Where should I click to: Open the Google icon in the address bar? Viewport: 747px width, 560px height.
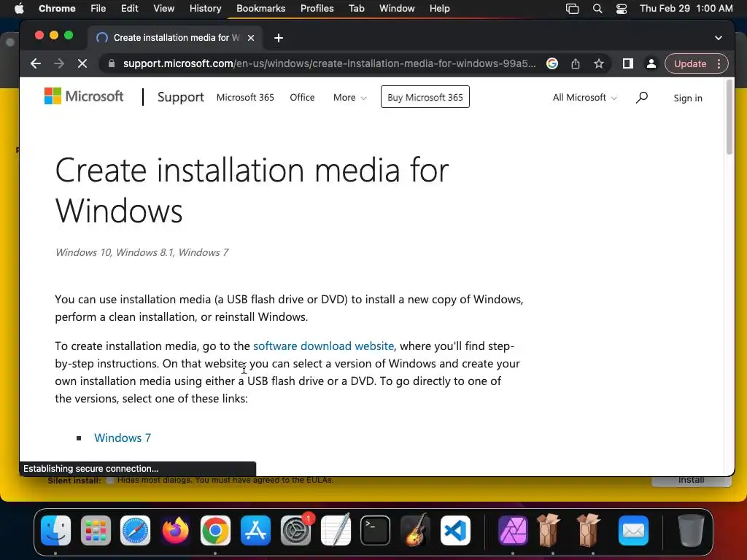(552, 63)
